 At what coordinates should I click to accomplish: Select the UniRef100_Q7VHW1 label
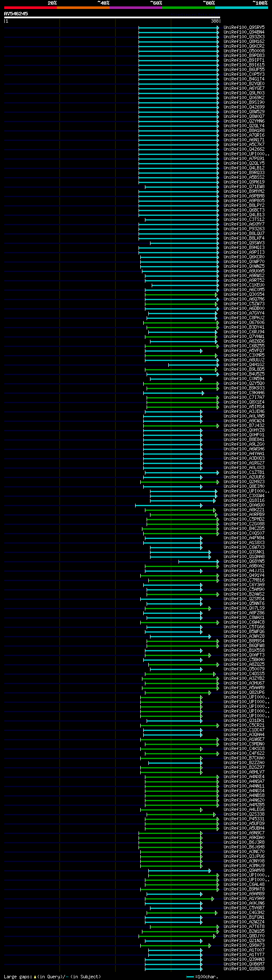244,336
